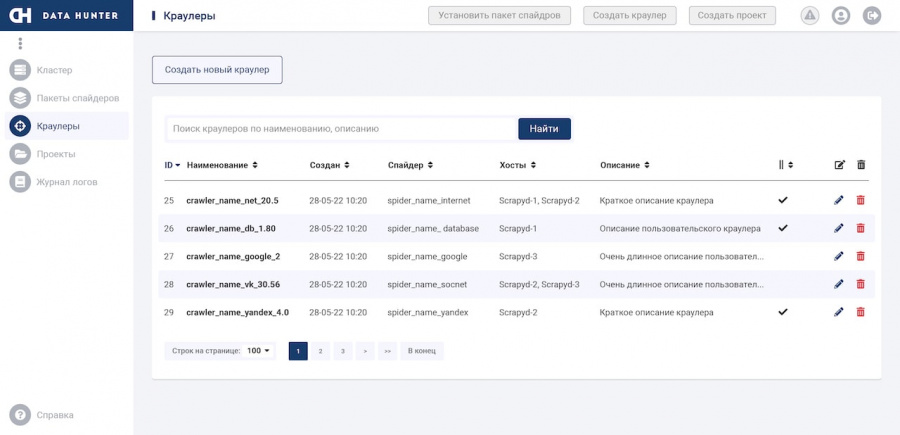Click crawler_name_vk_30.56 name

pos(233,284)
